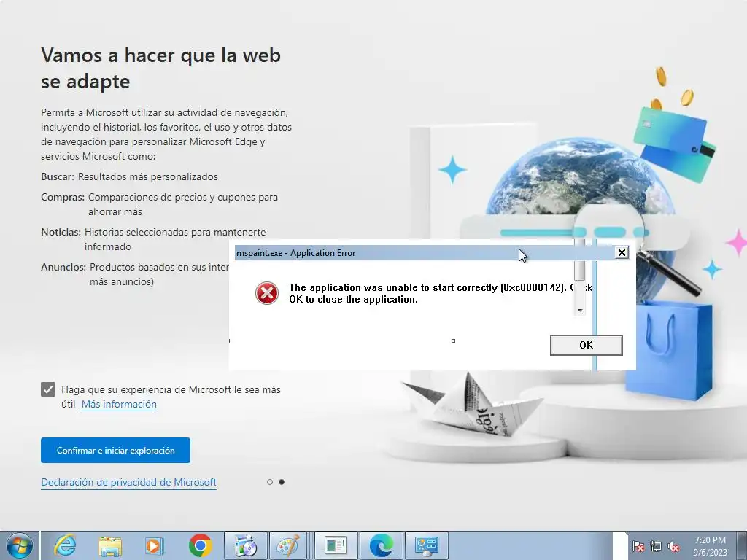The image size is (747, 560).
Task: Click Confirmar e iniciar exploración button
Action: tap(116, 451)
